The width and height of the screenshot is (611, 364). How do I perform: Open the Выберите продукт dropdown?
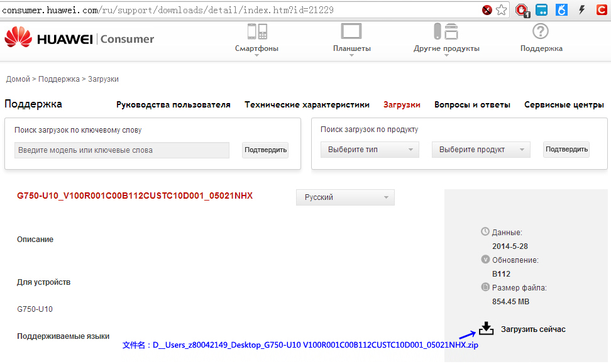coord(481,150)
